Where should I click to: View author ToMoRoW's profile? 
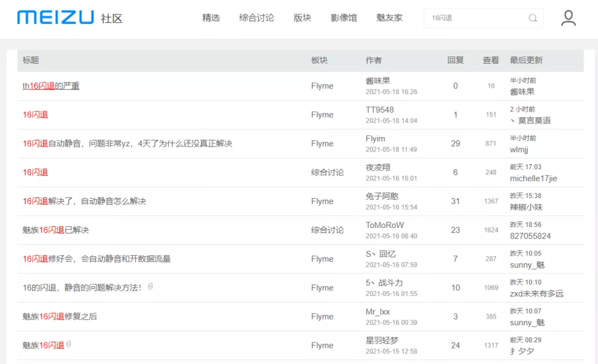coord(384,225)
